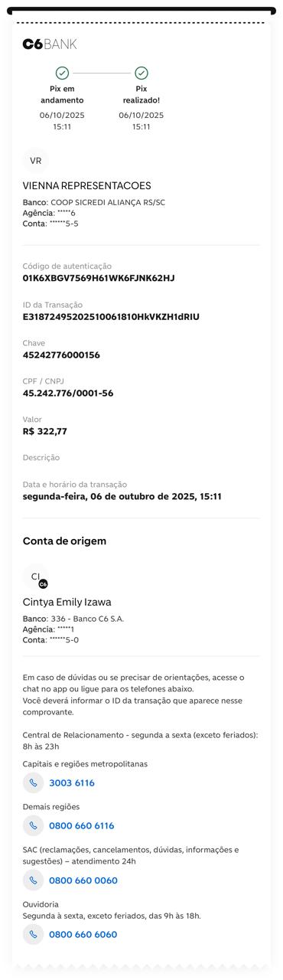Click the 'Pix realizado!' checkmark icon

141,73
